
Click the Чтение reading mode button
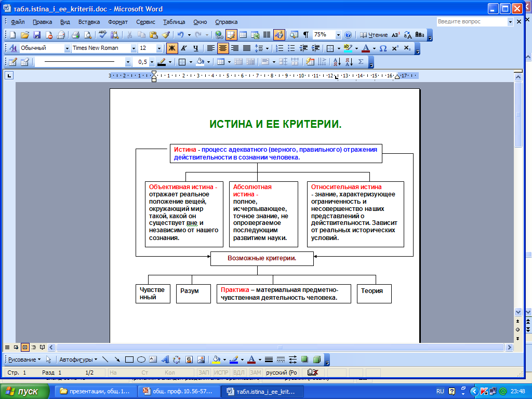374,35
